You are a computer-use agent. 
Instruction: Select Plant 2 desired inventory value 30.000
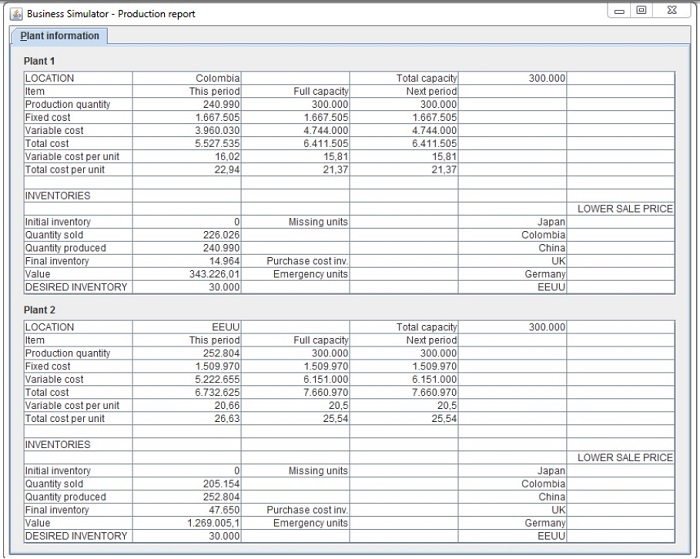point(186,536)
